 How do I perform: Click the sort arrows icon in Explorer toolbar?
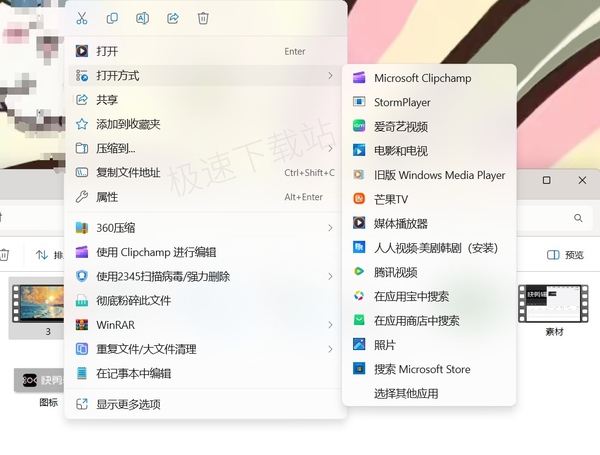point(41,254)
